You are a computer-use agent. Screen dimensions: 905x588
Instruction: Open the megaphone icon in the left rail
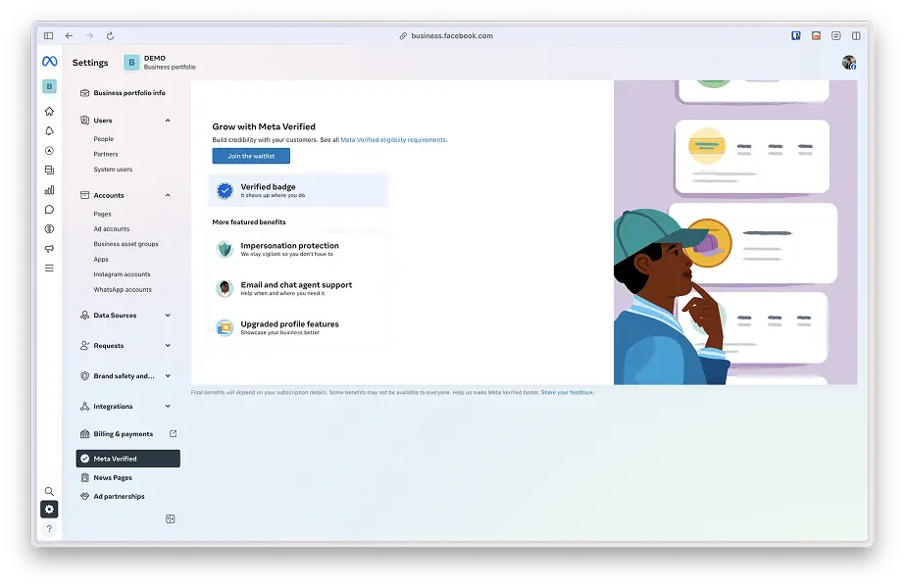tap(50, 249)
